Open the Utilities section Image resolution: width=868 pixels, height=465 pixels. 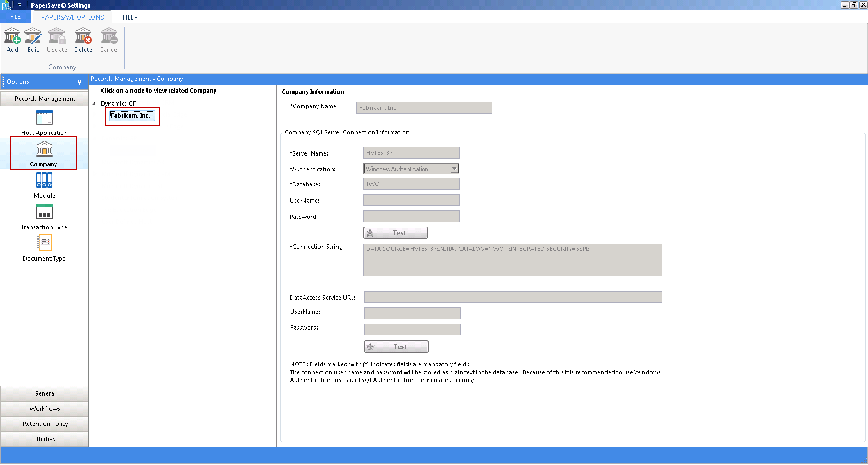(x=44, y=439)
